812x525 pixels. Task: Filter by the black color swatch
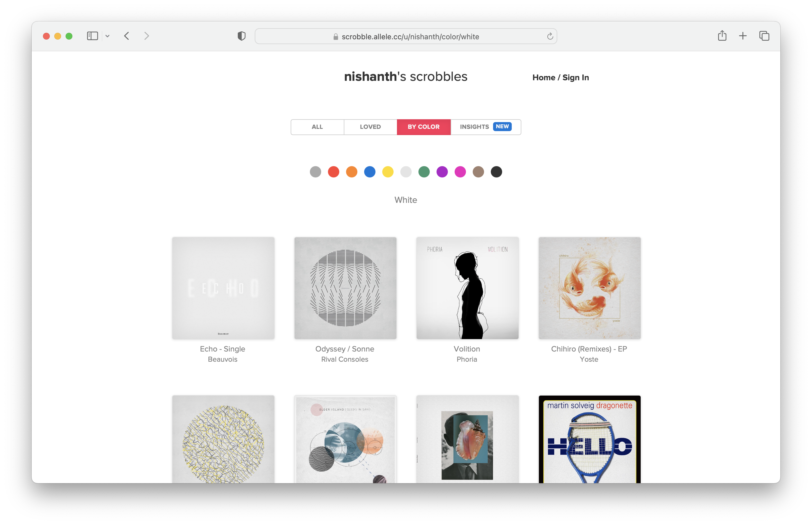coord(496,172)
